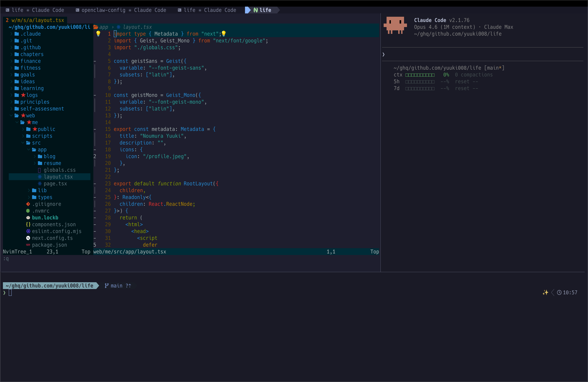Toggle fold marker at line 29 html tag
588x382 pixels.
point(95,224)
